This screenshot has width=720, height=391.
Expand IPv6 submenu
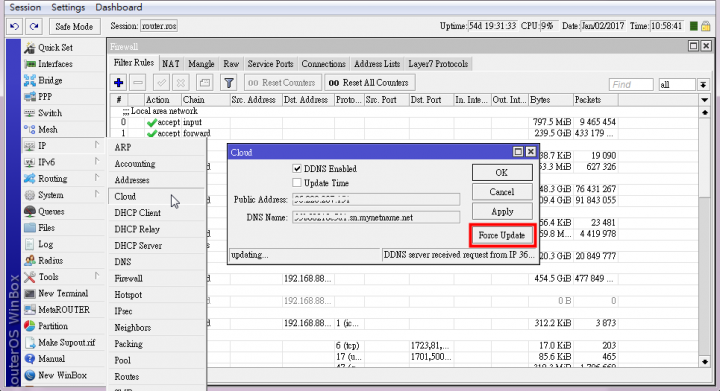point(64,162)
